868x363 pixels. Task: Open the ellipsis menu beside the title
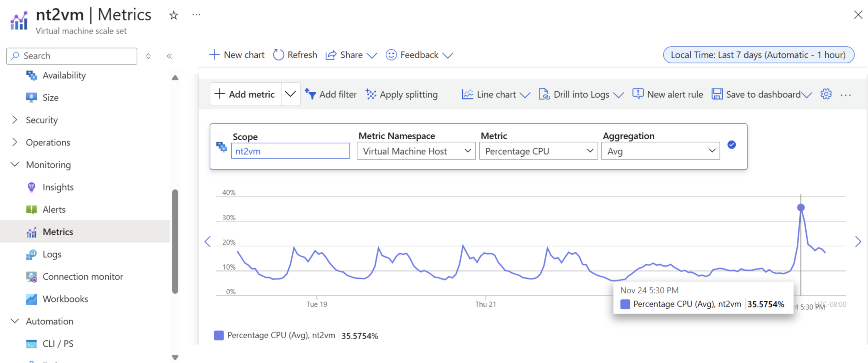(x=196, y=15)
